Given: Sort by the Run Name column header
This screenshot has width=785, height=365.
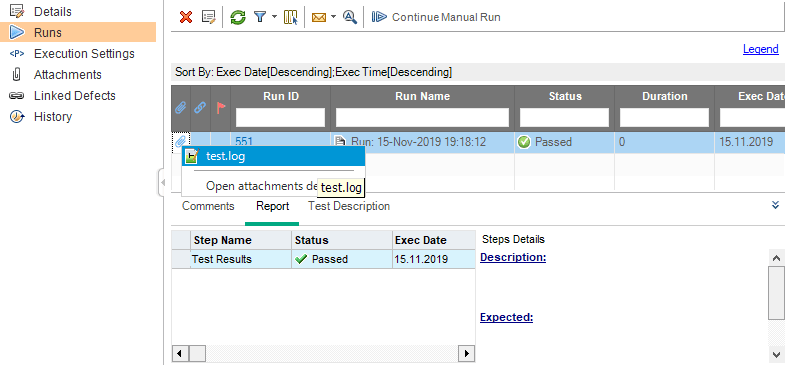Looking at the screenshot, I should [423, 96].
